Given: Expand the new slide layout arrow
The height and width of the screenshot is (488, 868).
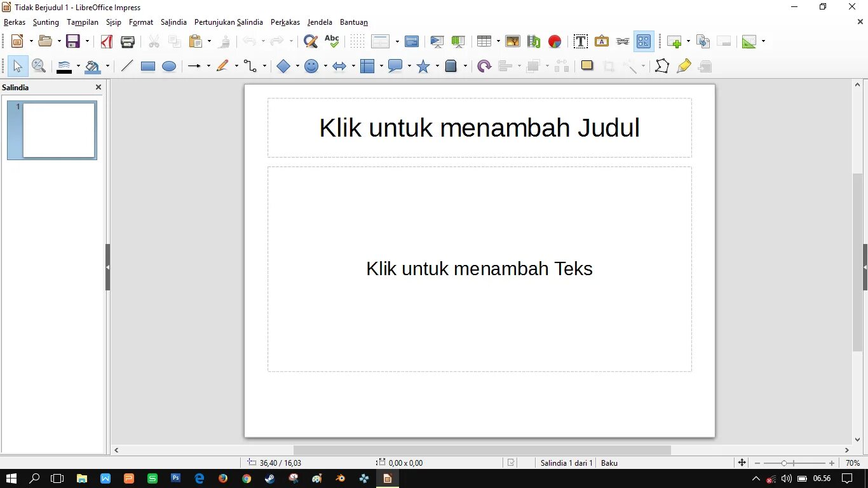Looking at the screenshot, I should click(x=688, y=41).
